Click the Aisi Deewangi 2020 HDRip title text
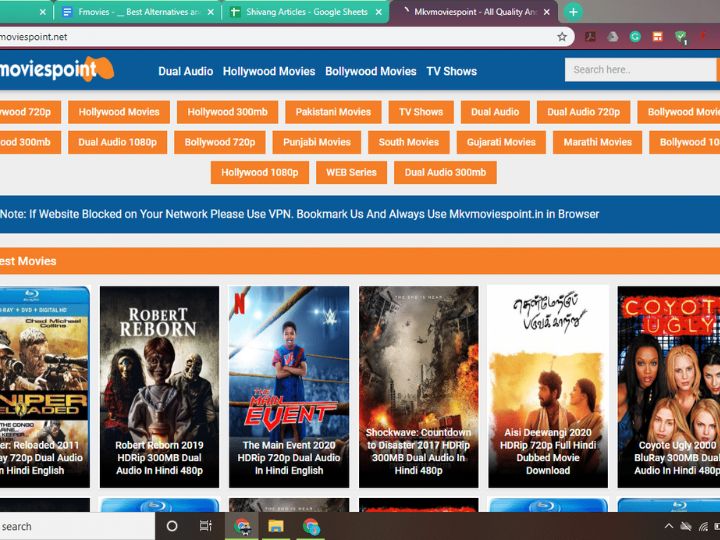The image size is (720, 540). [548, 451]
